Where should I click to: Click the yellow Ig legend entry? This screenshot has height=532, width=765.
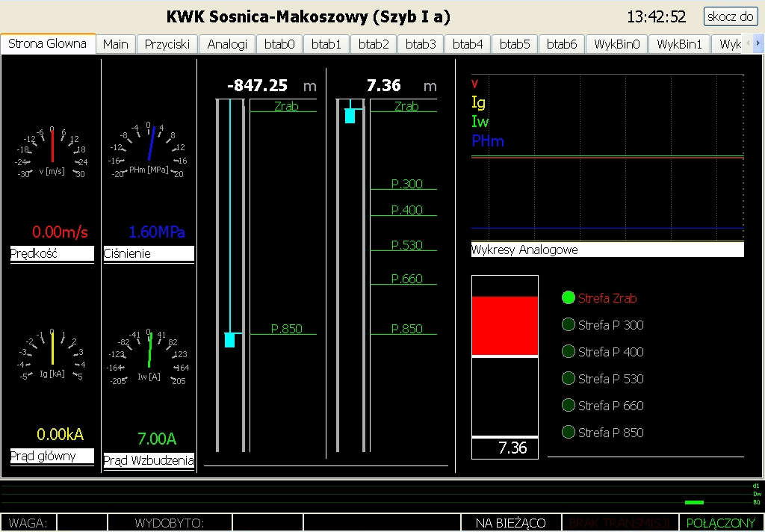[479, 102]
